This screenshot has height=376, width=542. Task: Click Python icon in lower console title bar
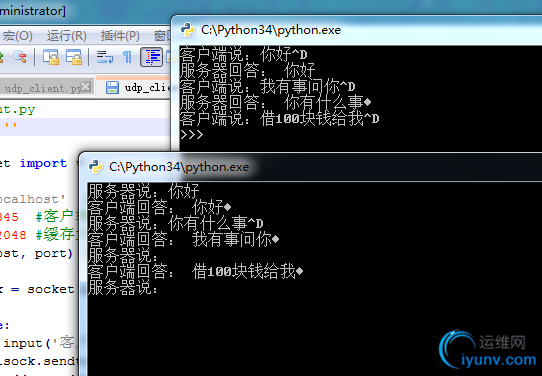[x=96, y=167]
